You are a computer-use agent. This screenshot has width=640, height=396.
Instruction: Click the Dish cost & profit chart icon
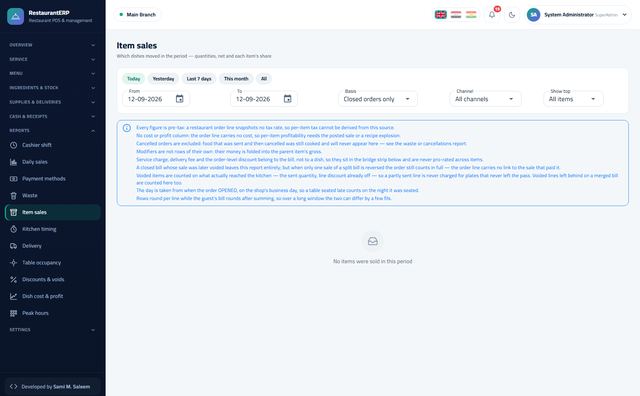tap(13, 296)
